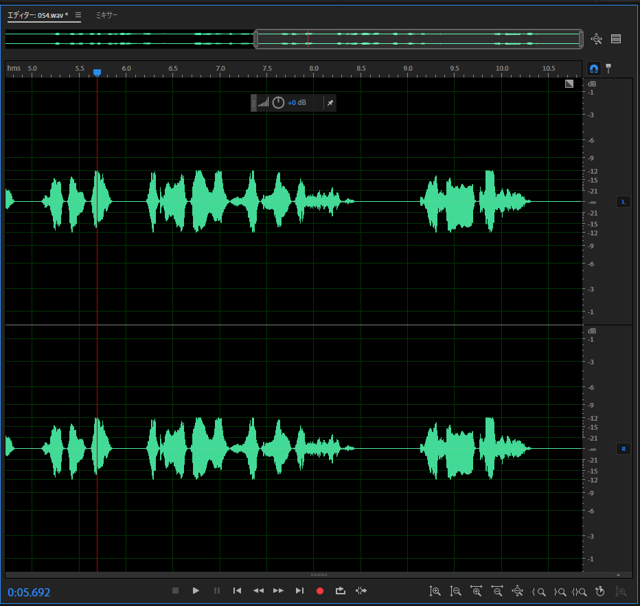Click the marker pin icon by the ruler
Screen dimensions: 640x606
click(609, 69)
